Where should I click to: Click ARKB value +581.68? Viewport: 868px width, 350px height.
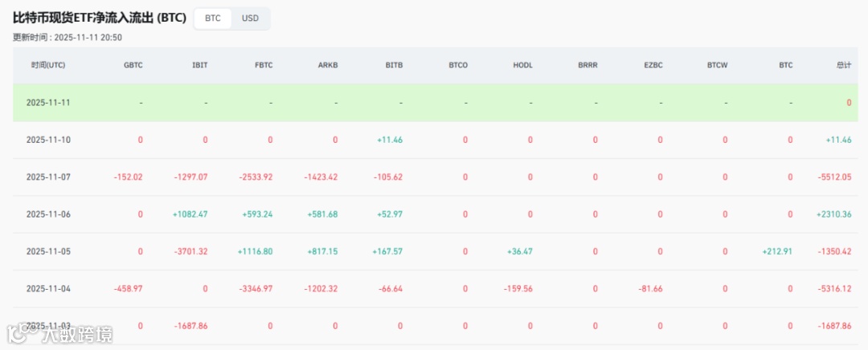point(322,214)
